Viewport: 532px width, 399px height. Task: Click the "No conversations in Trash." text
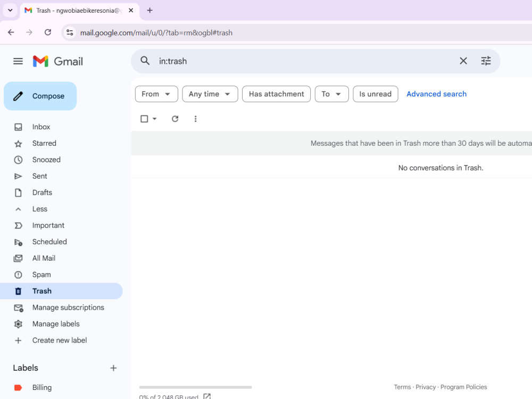click(x=440, y=168)
